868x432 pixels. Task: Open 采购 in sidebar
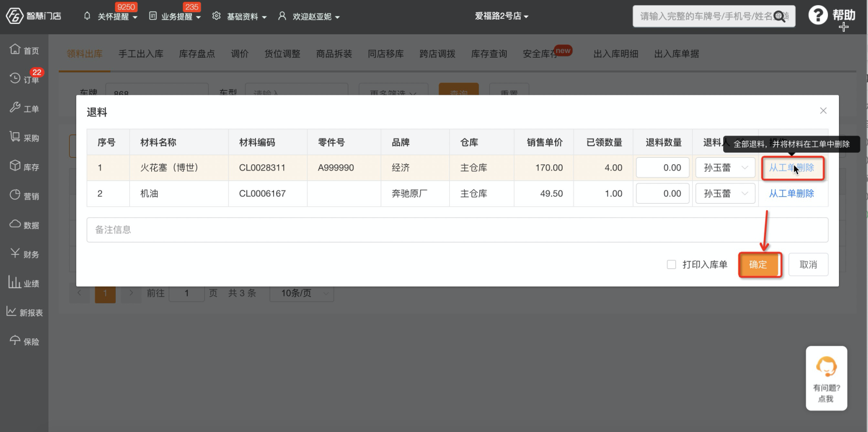click(x=24, y=137)
